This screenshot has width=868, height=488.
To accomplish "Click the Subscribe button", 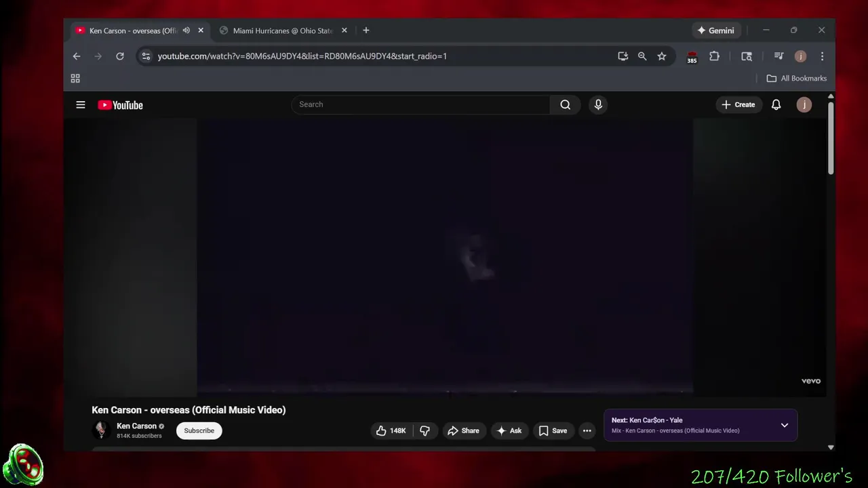I will pyautogui.click(x=199, y=430).
